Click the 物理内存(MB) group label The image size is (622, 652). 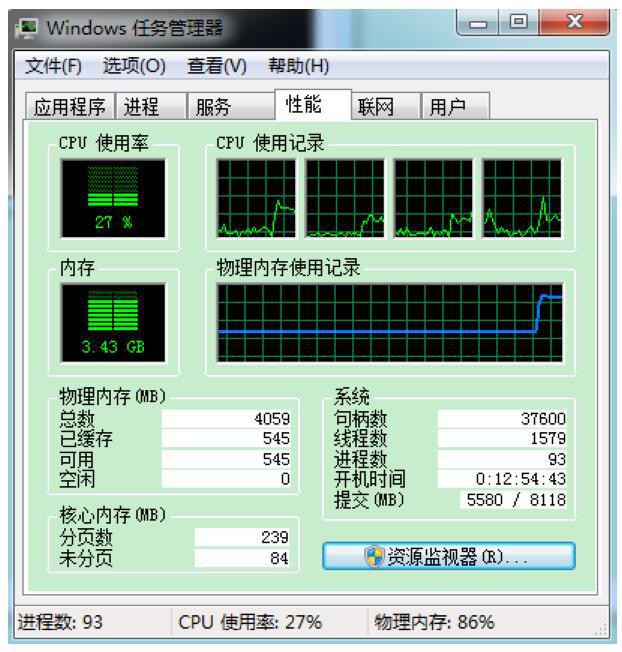click(113, 396)
